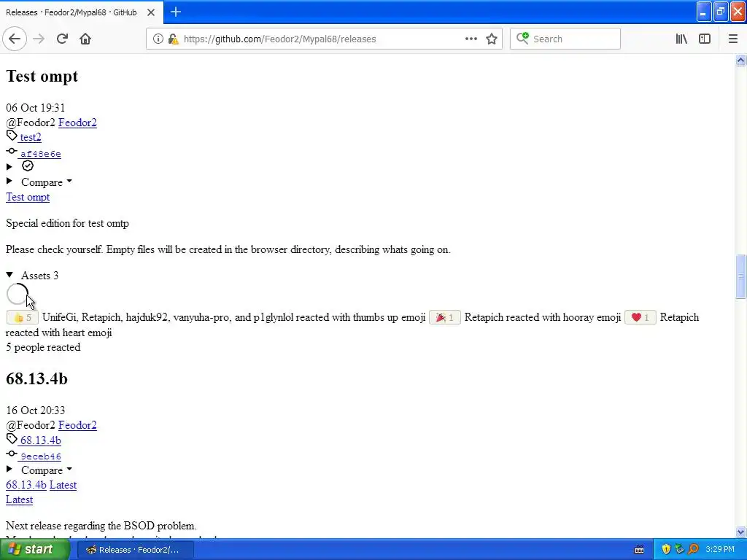This screenshot has width=747, height=560.
Task: Click the padlock warning security icon
Action: coord(174,39)
